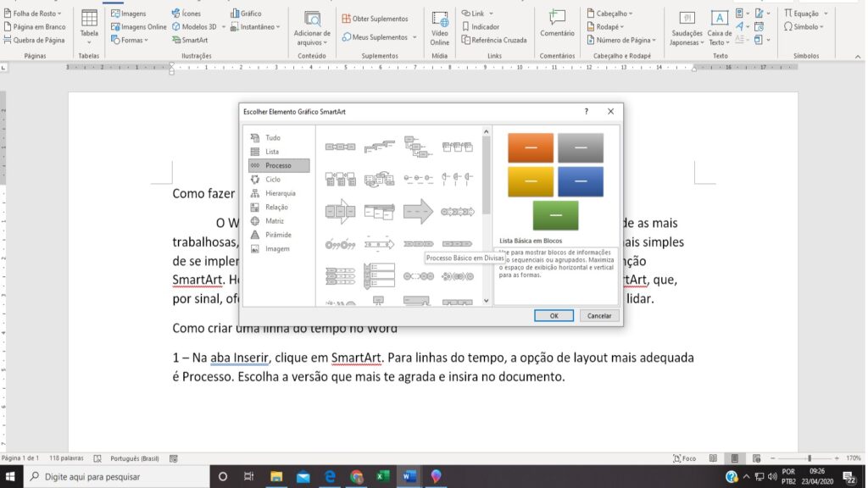Image resolution: width=868 pixels, height=488 pixels.
Task: Click the aba Inserir link text
Action: click(239, 358)
